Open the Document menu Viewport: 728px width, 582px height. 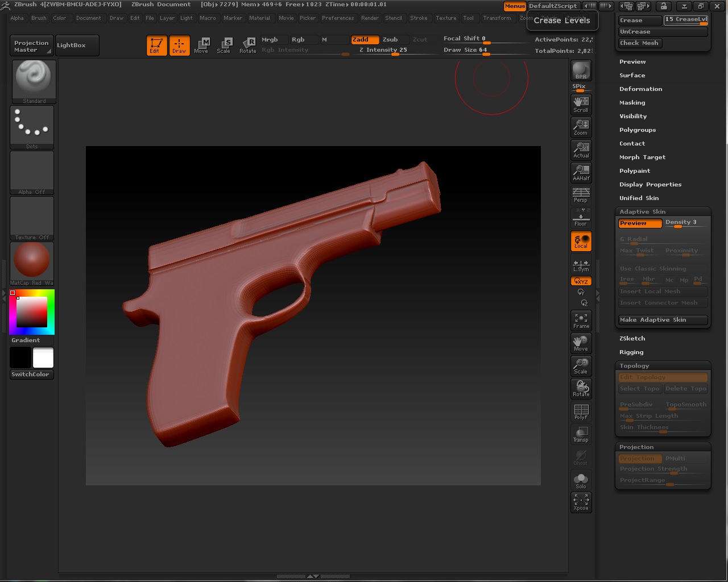coord(89,18)
